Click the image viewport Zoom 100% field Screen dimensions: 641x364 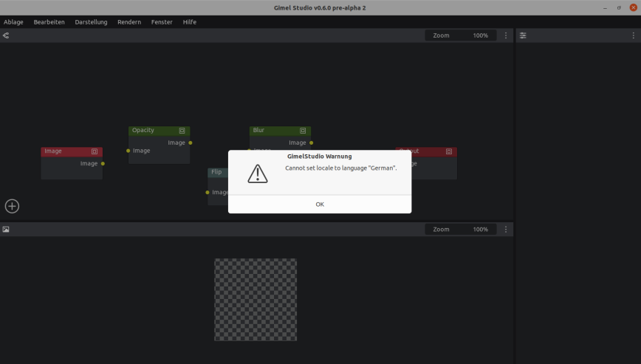tap(461, 229)
